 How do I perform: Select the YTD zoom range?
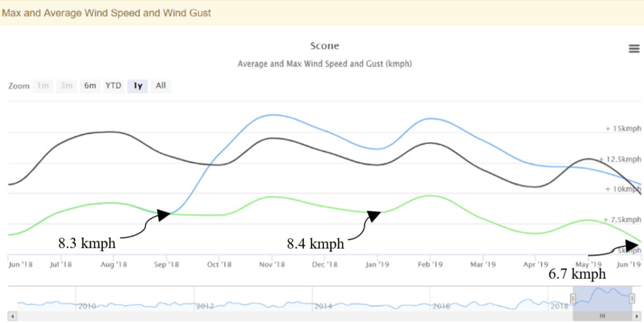[114, 85]
